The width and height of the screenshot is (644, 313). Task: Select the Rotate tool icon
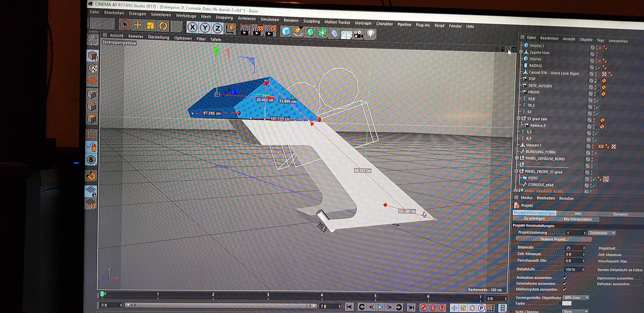click(163, 26)
